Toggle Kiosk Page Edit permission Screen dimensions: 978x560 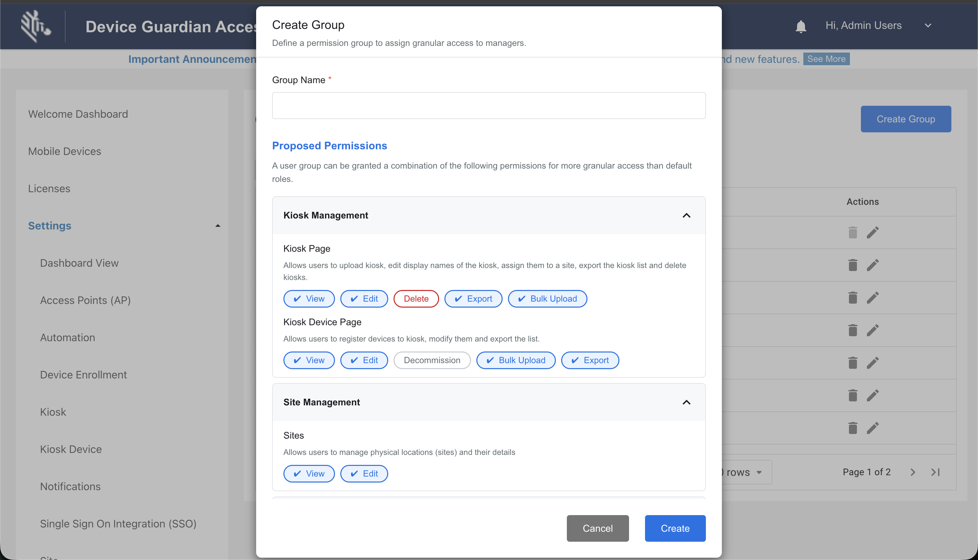click(364, 299)
